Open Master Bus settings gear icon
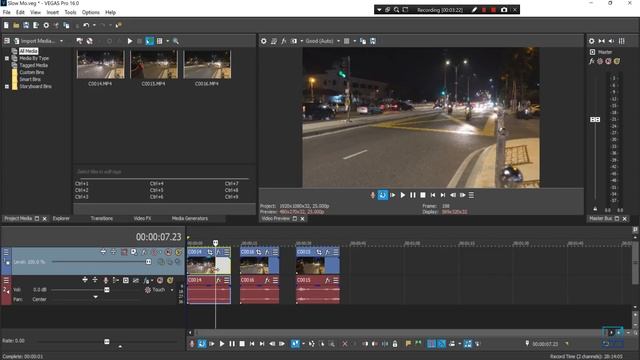Image resolution: width=640 pixels, height=360 pixels. pos(591,41)
